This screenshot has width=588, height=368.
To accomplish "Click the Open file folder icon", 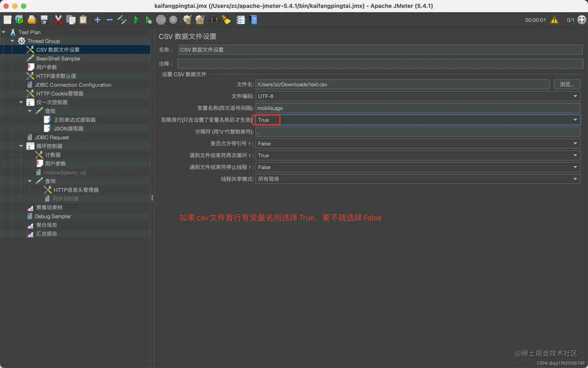I will coord(32,19).
